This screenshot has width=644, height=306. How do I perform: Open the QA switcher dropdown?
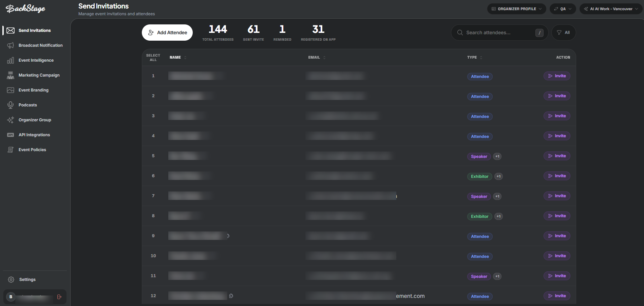pyautogui.click(x=563, y=9)
